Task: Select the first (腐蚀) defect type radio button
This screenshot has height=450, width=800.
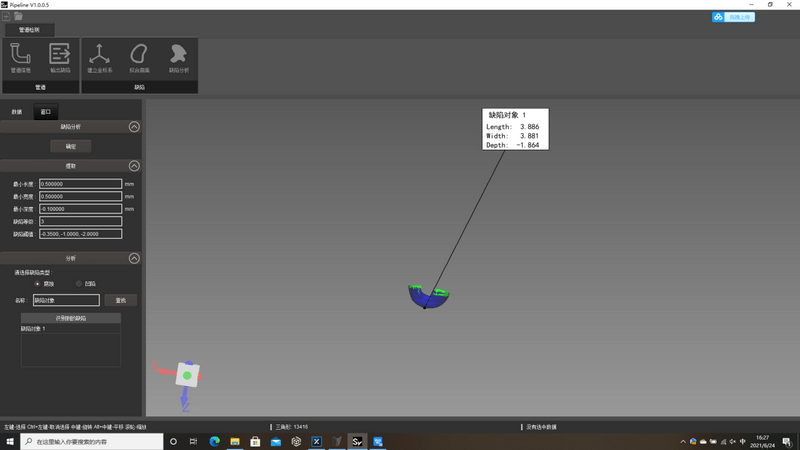Action: click(x=37, y=283)
